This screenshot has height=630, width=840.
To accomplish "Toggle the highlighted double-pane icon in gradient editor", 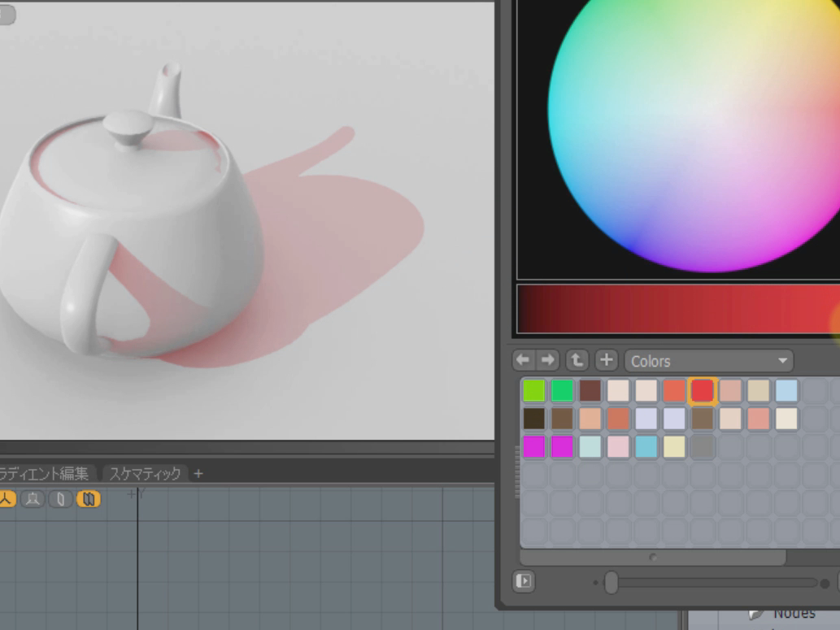I will tap(88, 499).
